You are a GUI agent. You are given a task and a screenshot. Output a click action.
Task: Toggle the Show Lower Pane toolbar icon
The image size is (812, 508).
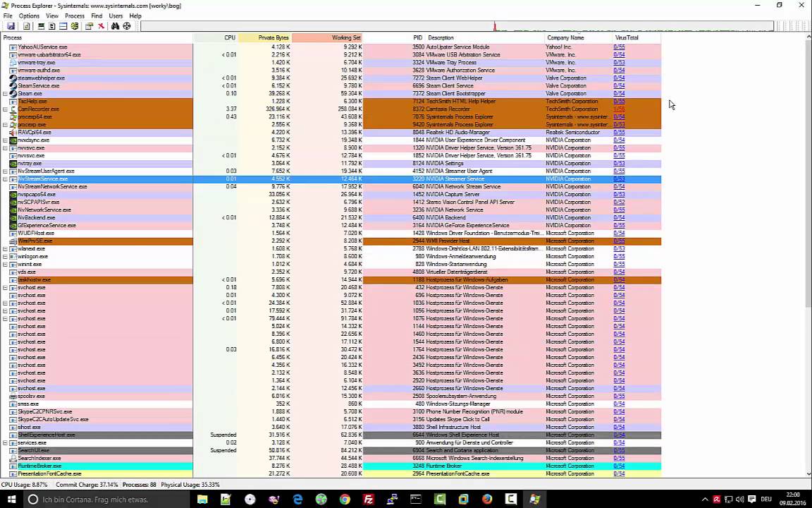(x=63, y=26)
